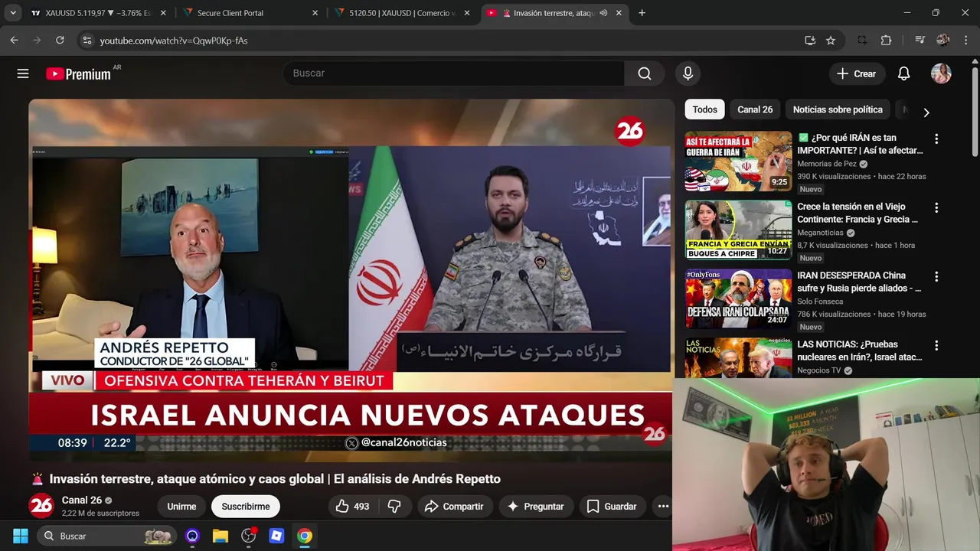
Task: Open Chrome profile avatar in toolbar
Action: tap(942, 41)
